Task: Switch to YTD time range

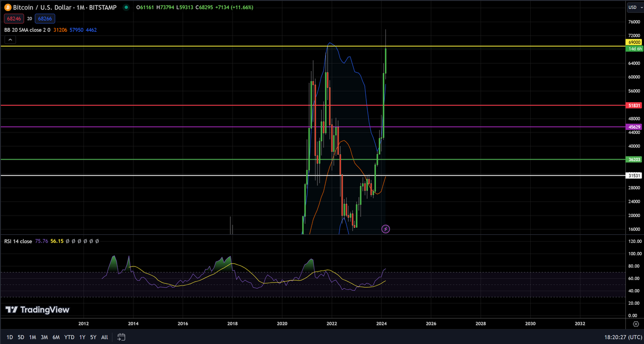Action: coord(69,337)
